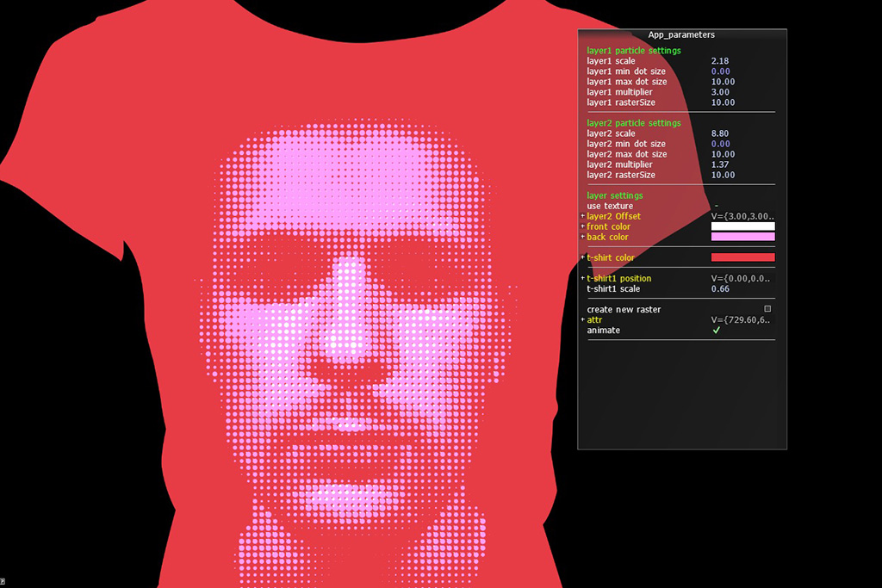Select the layer2 multiplier value
Image resolution: width=882 pixels, height=588 pixels.
(x=720, y=164)
